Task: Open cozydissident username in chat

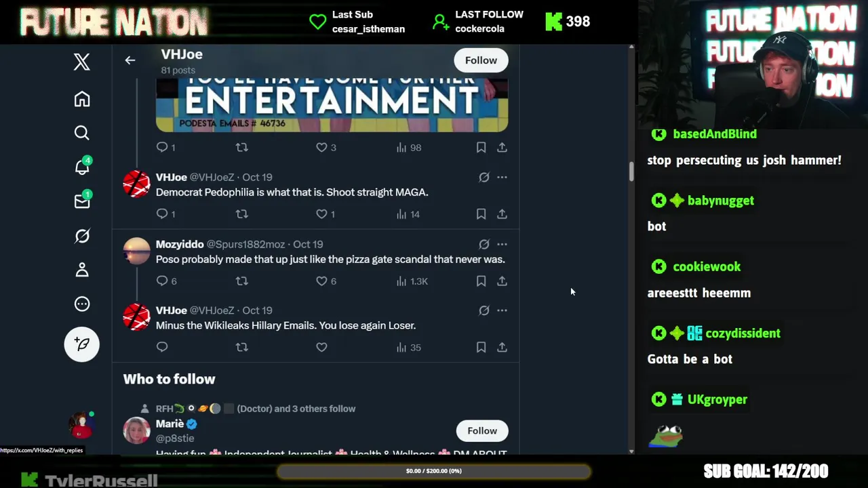Action: click(x=743, y=333)
